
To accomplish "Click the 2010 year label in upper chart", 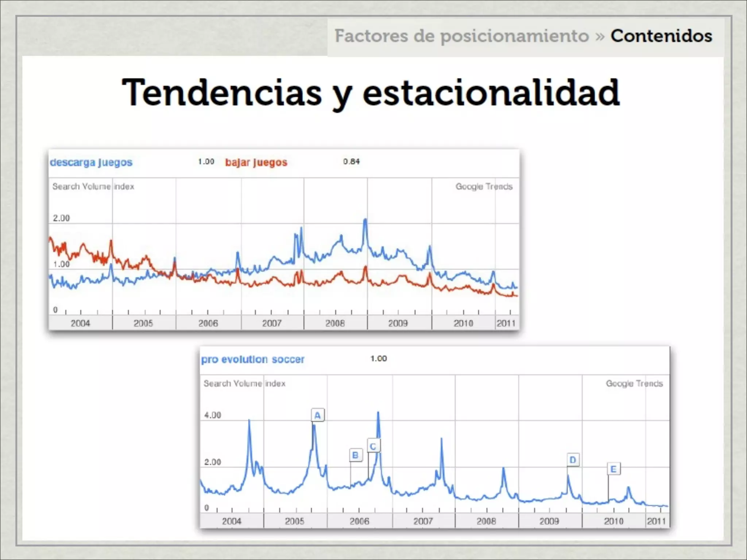I will [x=463, y=323].
